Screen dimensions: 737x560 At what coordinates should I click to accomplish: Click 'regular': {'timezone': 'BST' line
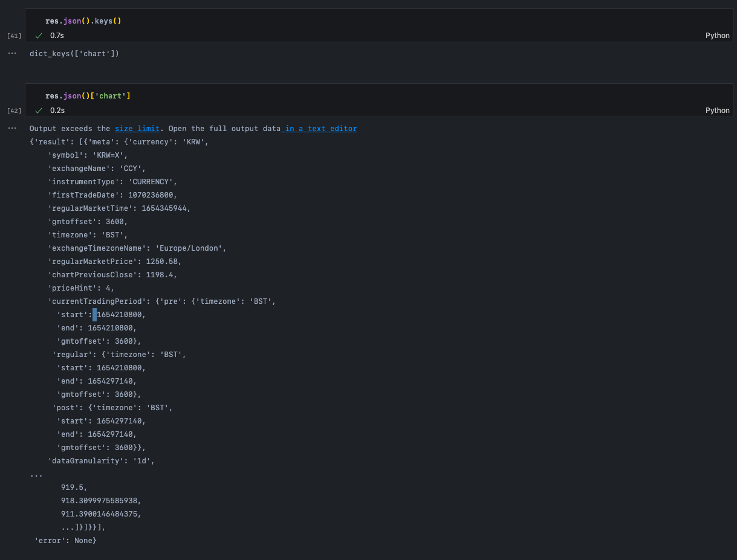pos(119,355)
